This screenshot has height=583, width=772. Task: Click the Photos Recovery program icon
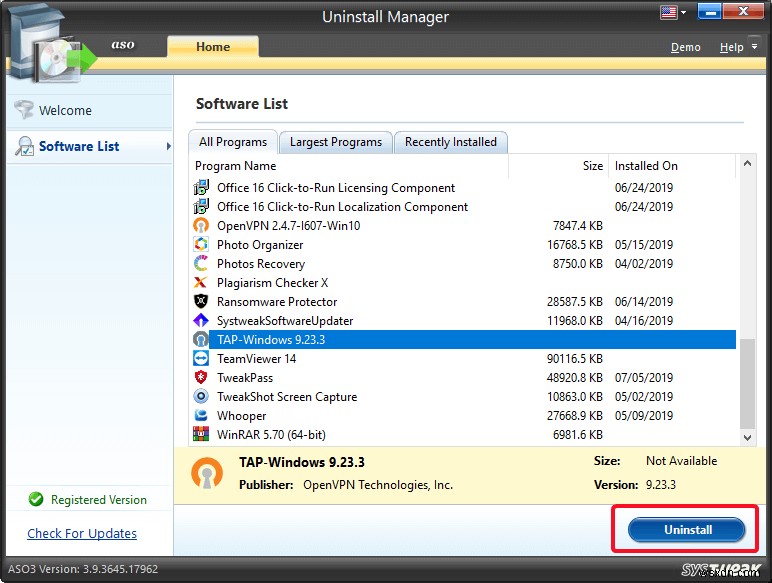coord(200,263)
